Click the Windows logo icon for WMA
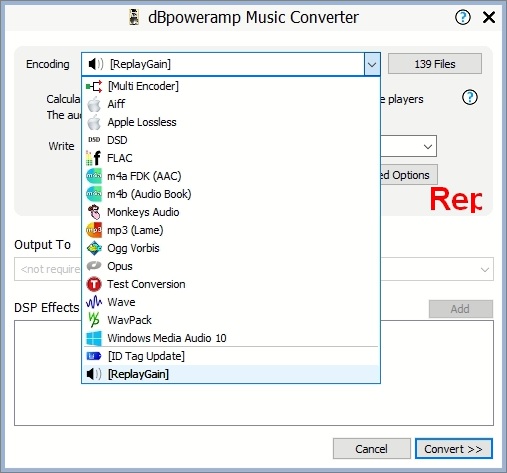Viewport: 507px width, 473px height. click(x=94, y=338)
